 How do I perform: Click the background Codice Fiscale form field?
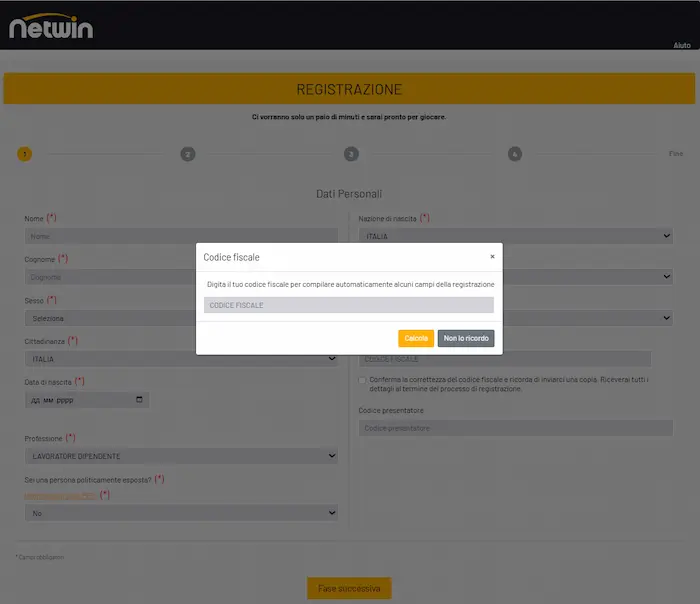505,359
